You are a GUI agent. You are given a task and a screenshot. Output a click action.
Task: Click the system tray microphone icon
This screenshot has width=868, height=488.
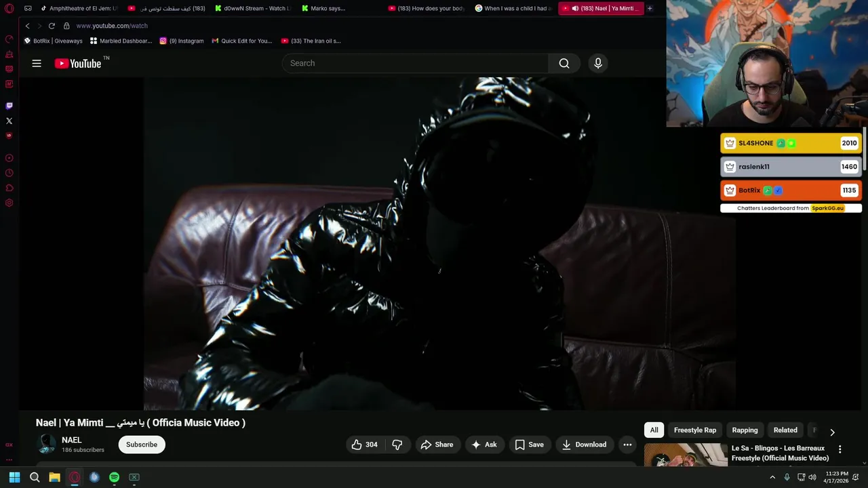coord(787,477)
